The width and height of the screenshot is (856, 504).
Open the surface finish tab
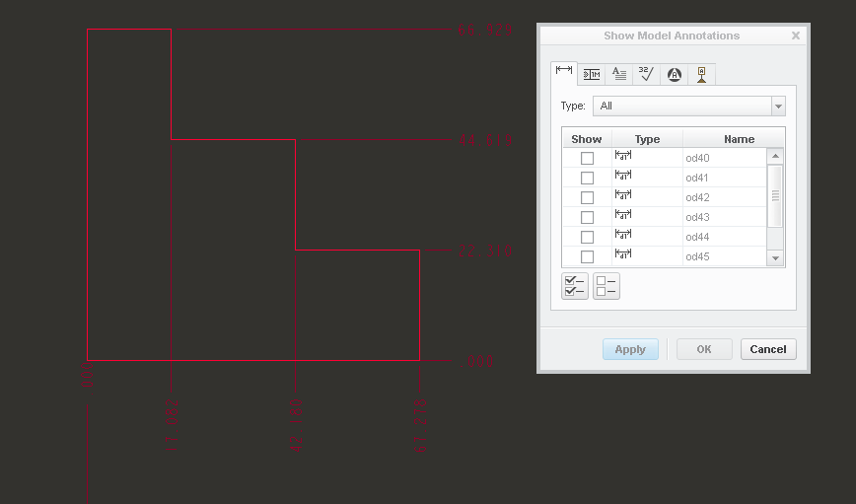[x=646, y=74]
